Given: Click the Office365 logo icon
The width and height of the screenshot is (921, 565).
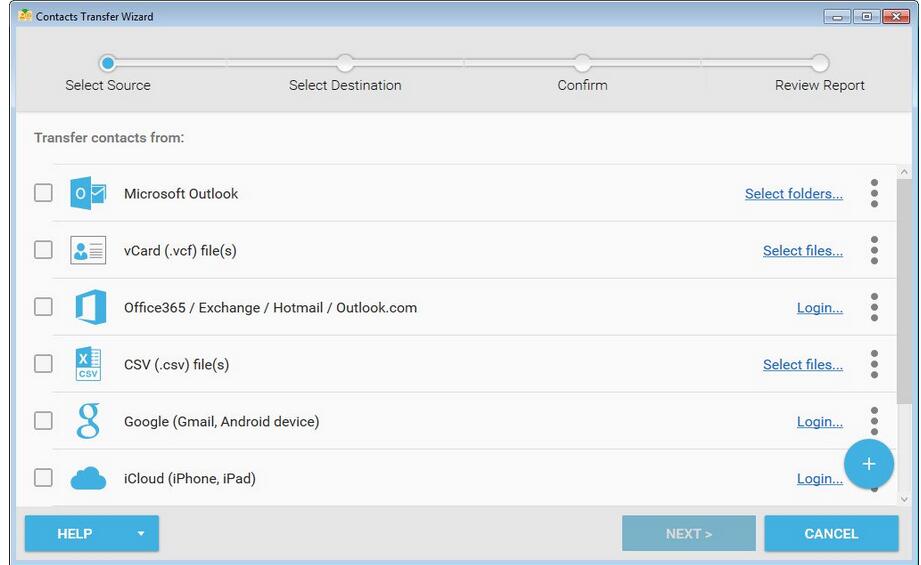Looking at the screenshot, I should point(90,307).
